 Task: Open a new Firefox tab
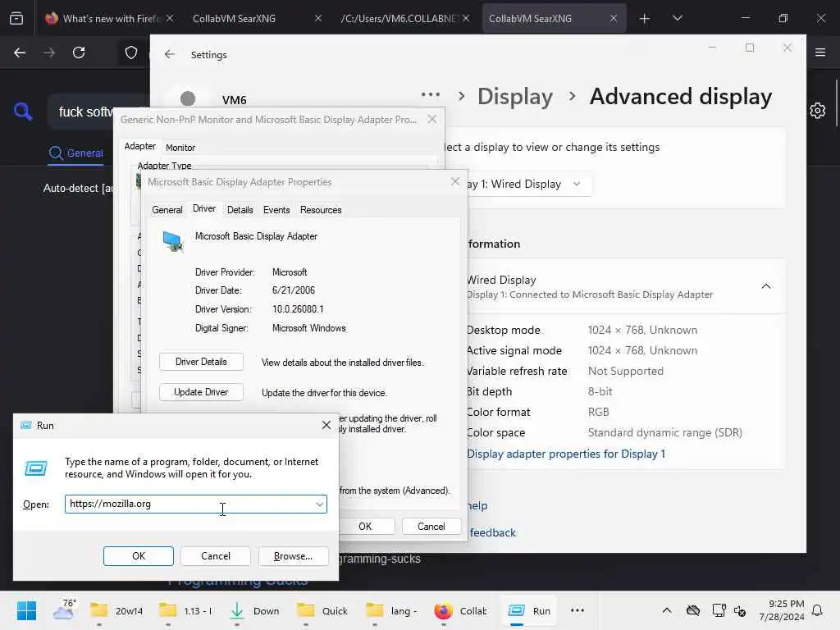coord(645,19)
